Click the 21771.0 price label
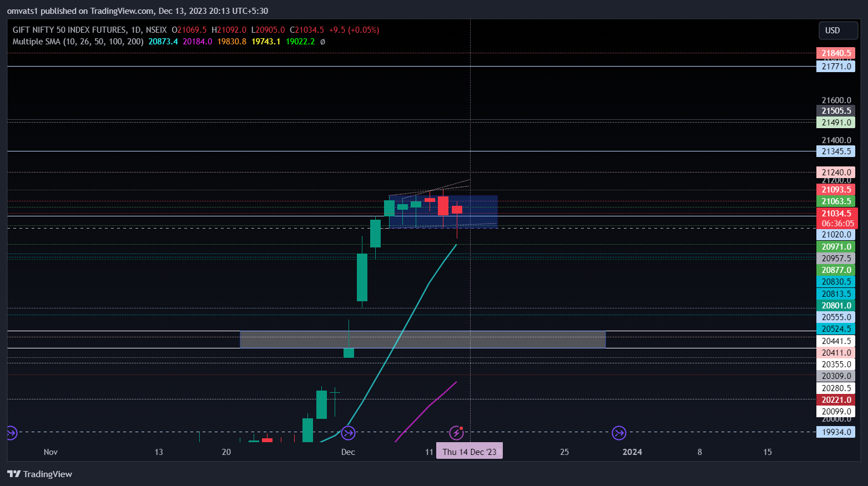This screenshot has height=486, width=868. (836, 67)
